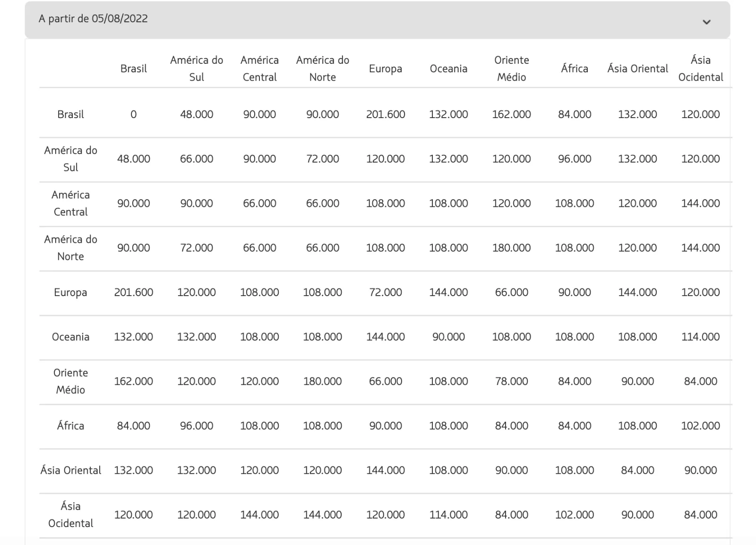
Task: Click 48.000 in Brasil row, América do Sul column
Action: [x=197, y=114]
